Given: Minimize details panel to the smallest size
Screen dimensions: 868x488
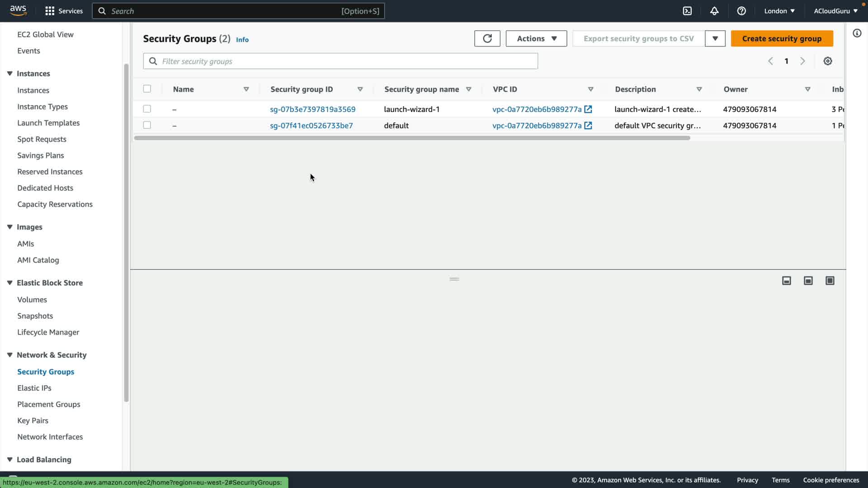Looking at the screenshot, I should tap(786, 281).
